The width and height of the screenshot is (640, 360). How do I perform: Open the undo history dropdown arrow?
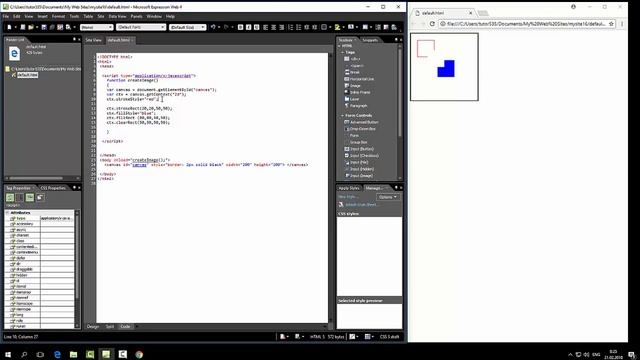point(219,27)
